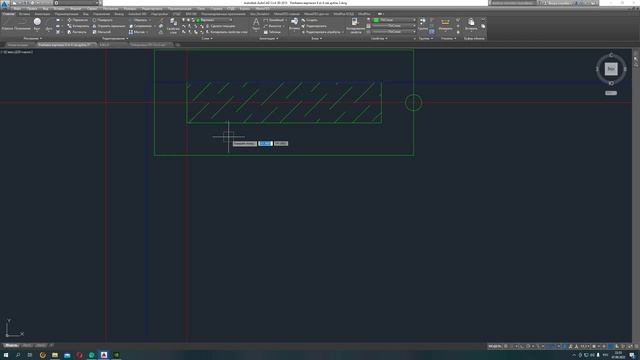Open the layer selection dropdown
The height and width of the screenshot is (360, 640).
(x=214, y=20)
